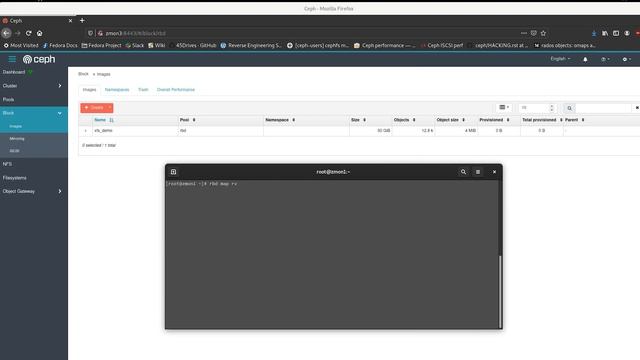Click the terminal search magnifier icon
This screenshot has height=360, width=640.
(463, 172)
